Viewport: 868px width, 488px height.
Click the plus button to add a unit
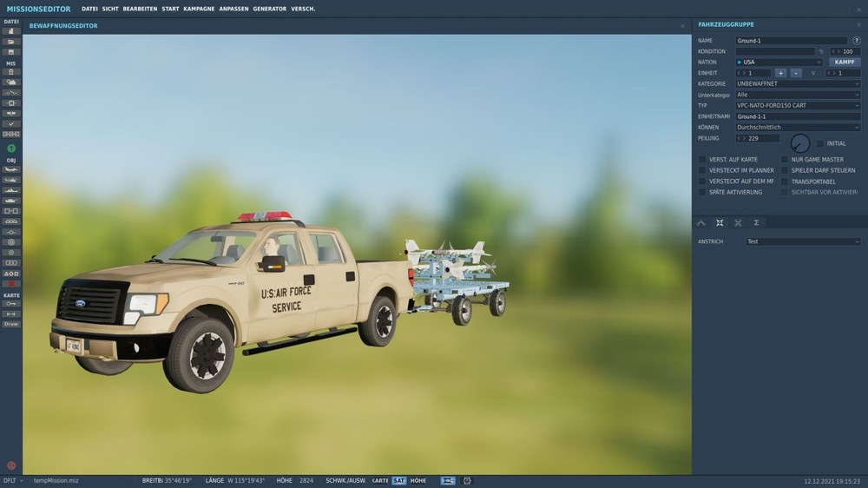[780, 73]
